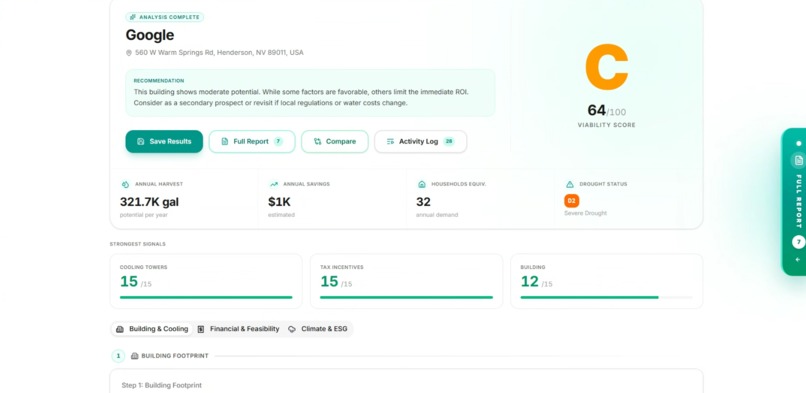806x393 pixels.
Task: Click the households value 32
Action: (x=423, y=202)
